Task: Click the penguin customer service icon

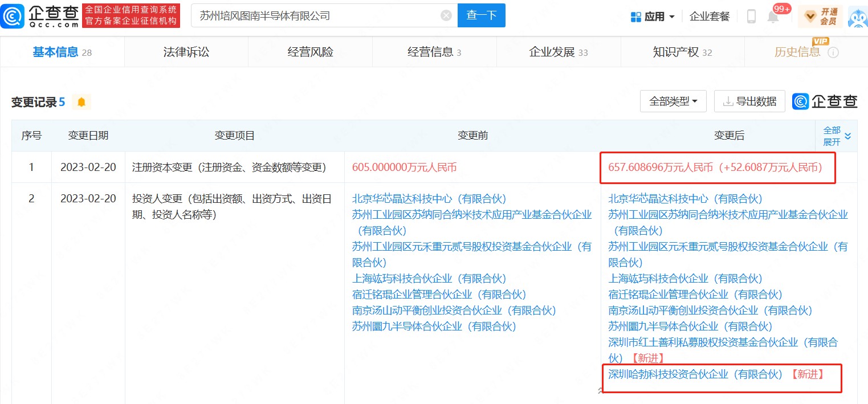Action: coord(856,17)
